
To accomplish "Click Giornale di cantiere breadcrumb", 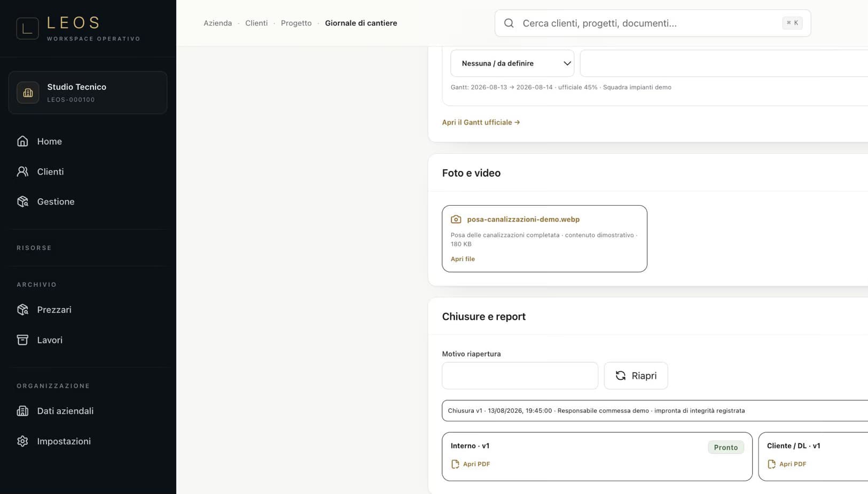I will (361, 23).
